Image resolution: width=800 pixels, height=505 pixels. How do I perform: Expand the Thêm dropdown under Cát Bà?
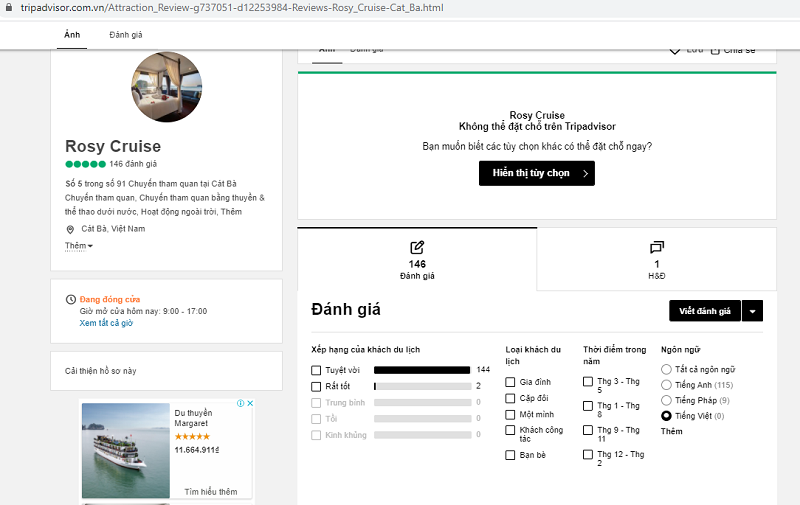(x=79, y=246)
